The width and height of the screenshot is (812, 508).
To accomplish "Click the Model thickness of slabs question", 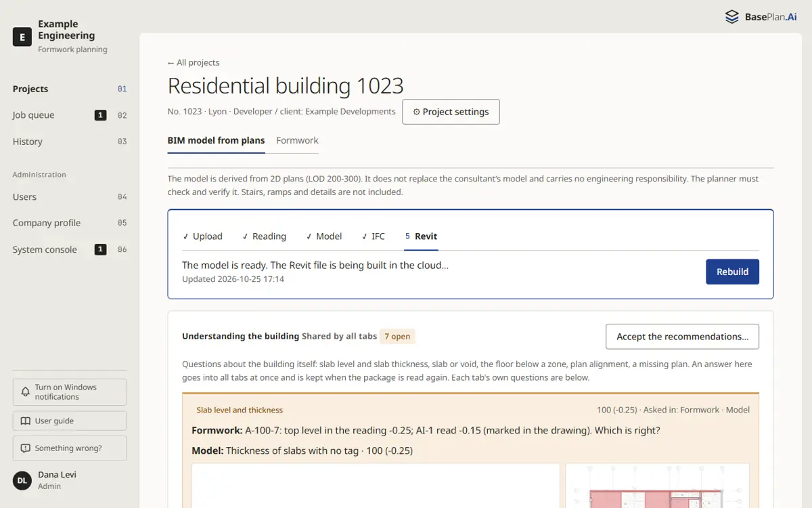I will [302, 450].
